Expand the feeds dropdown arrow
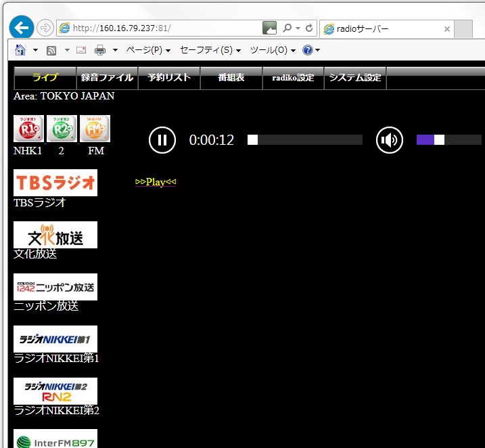 click(x=67, y=50)
